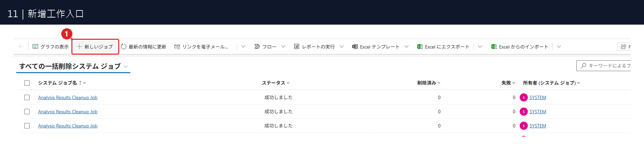This screenshot has width=644, height=150.
Task: Open Excel テンプレート
Action: coord(376,47)
